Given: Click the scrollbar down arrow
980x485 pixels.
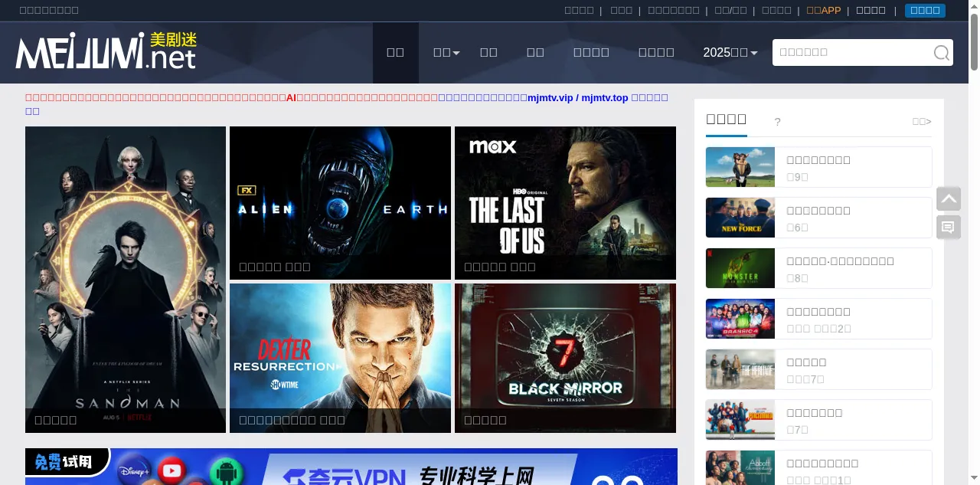Looking at the screenshot, I should [974, 479].
